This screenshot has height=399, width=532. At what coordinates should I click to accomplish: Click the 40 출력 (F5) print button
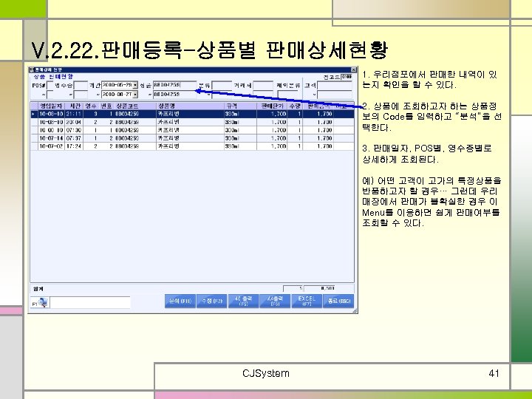(243, 301)
